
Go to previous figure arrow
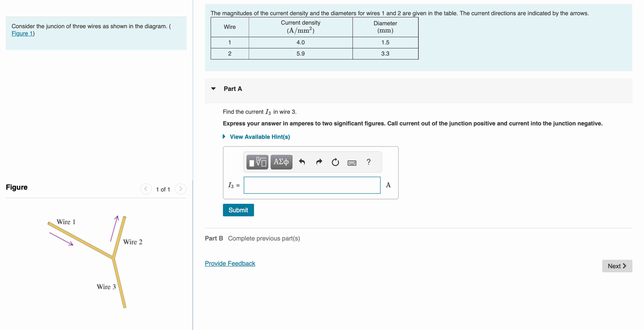146,189
